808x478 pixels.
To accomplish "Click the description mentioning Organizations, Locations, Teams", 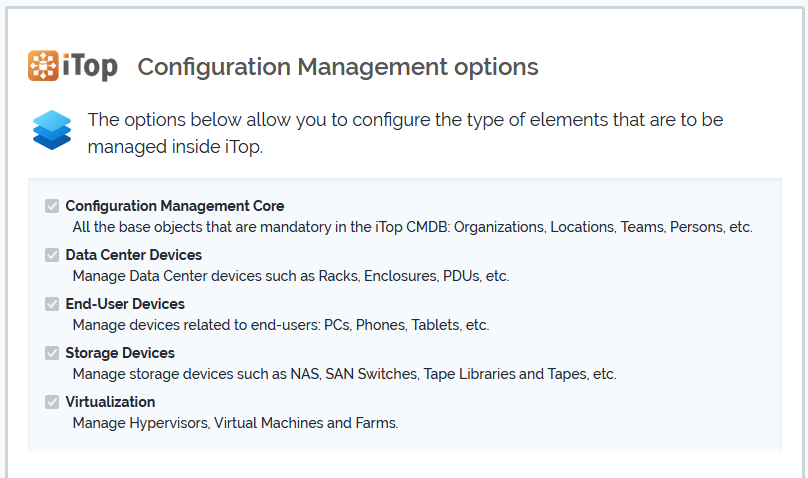I will pos(412,227).
